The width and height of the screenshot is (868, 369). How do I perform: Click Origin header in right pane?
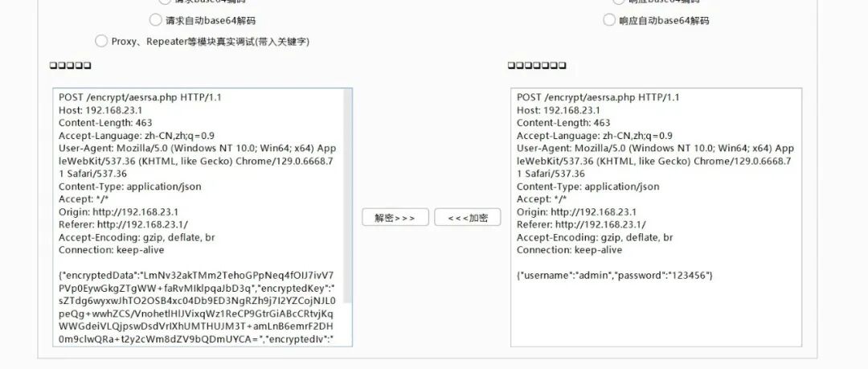pos(577,212)
